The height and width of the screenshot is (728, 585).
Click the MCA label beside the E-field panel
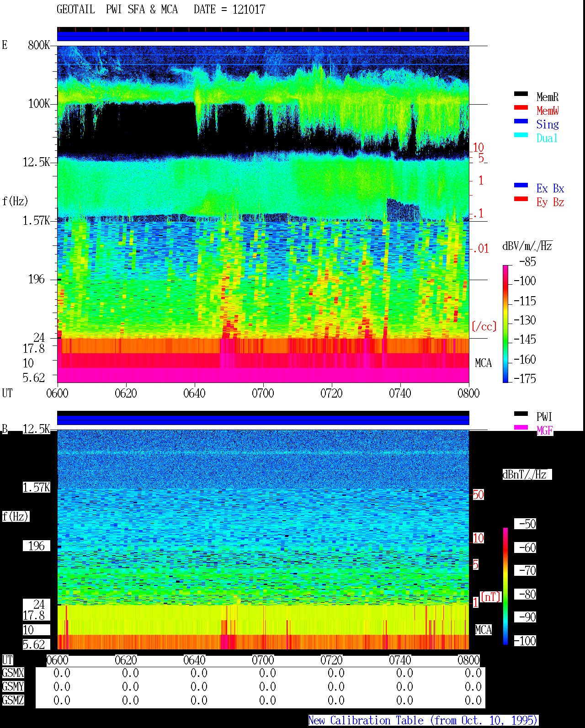pos(483,363)
